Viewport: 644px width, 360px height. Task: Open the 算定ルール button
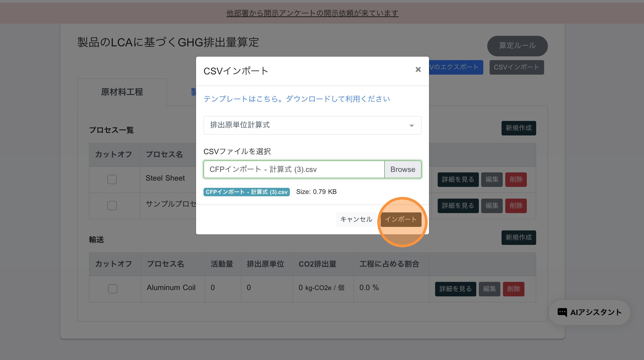coord(517,46)
